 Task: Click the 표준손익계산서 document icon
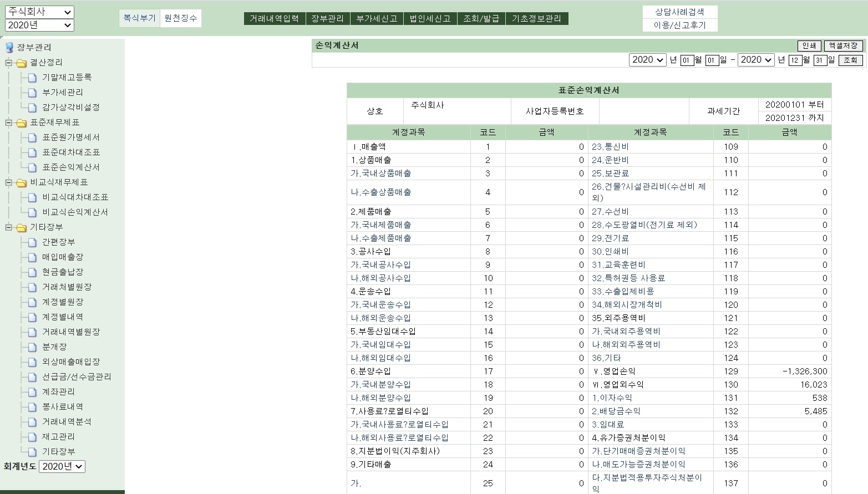[x=32, y=167]
